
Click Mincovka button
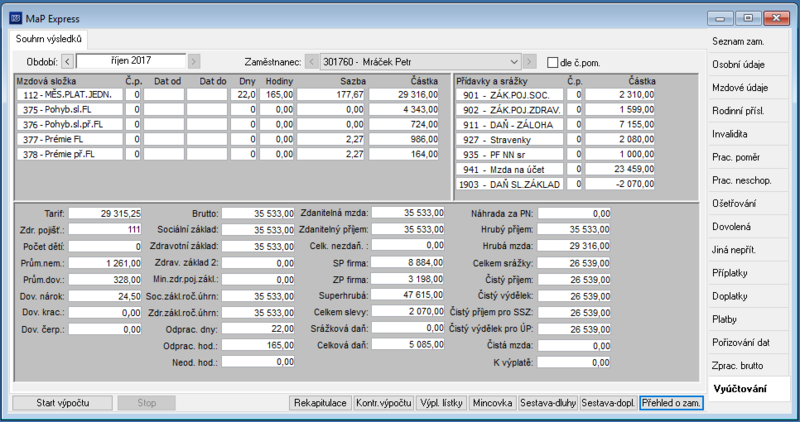pos(492,403)
